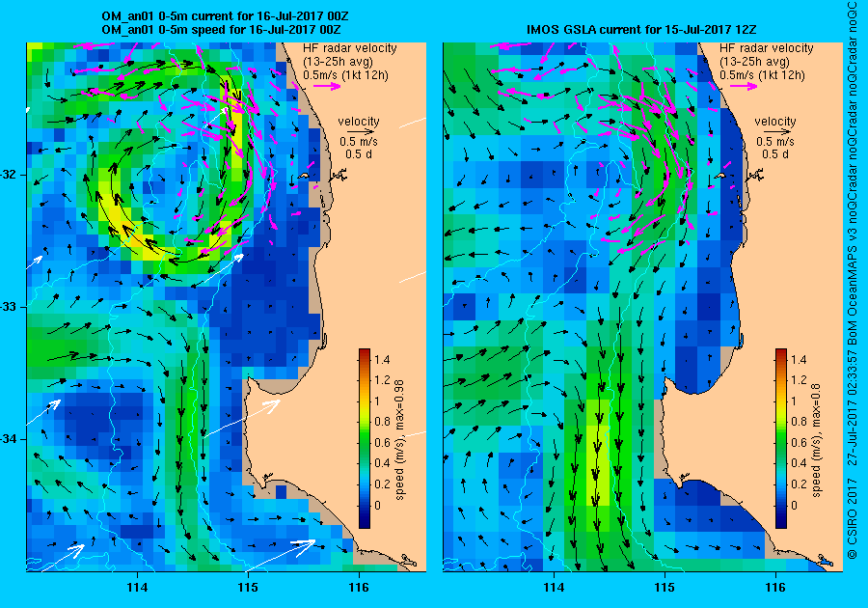This screenshot has height=608, width=868.
Task: Click the 1.4 tick on right color bar
Action: [799, 359]
